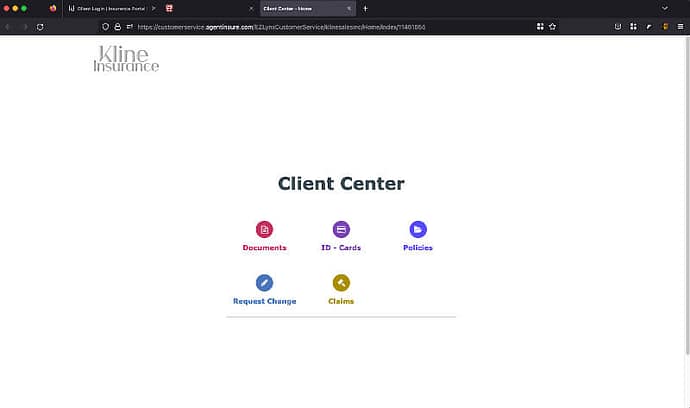Click the site security padlock icon
The width and height of the screenshot is (690, 408).
click(x=117, y=27)
